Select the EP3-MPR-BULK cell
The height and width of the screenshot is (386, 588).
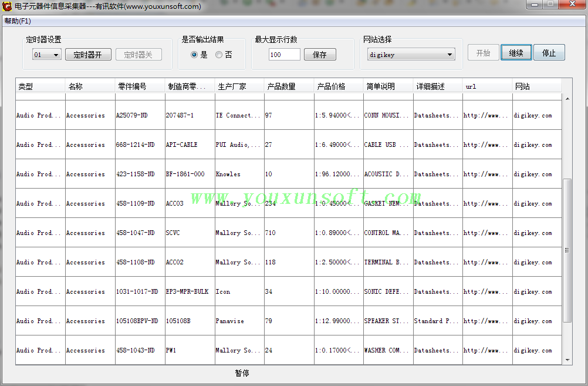[x=190, y=291]
